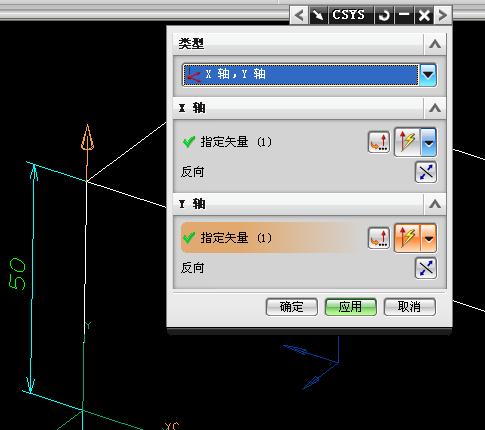The image size is (485, 430).
Task: Collapse the X 轴 section
Action: tap(435, 108)
